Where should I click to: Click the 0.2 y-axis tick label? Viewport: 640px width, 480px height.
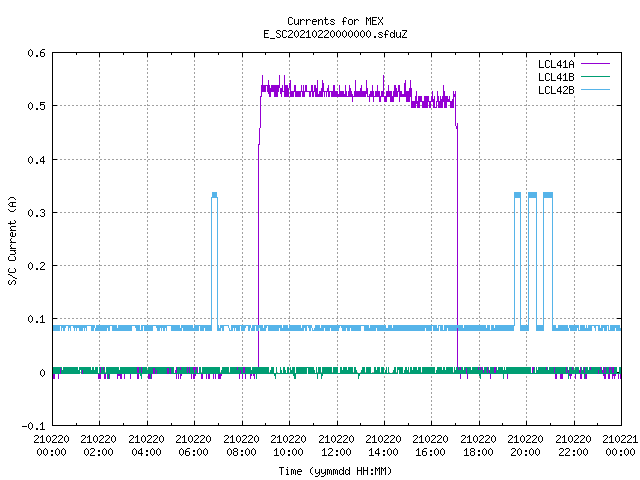click(36, 266)
